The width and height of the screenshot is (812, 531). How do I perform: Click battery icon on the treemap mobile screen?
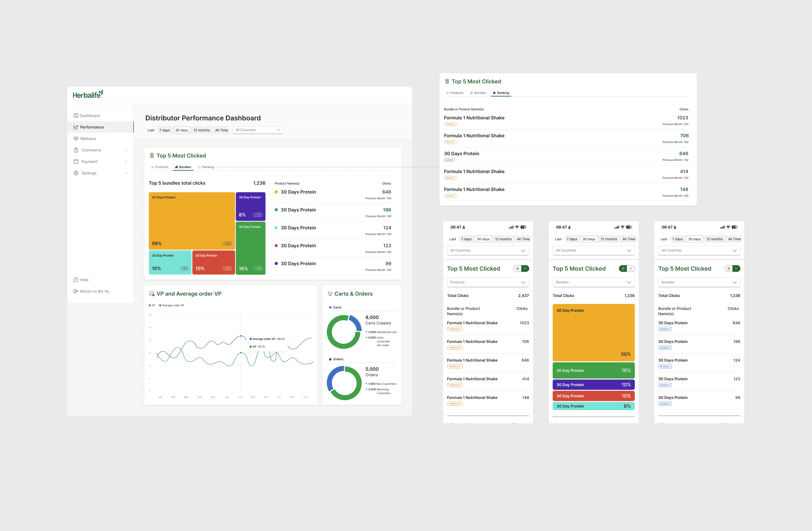pyautogui.click(x=629, y=227)
